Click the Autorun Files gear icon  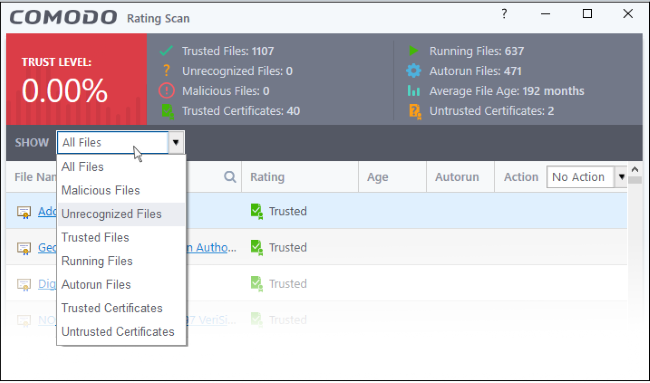(x=413, y=71)
